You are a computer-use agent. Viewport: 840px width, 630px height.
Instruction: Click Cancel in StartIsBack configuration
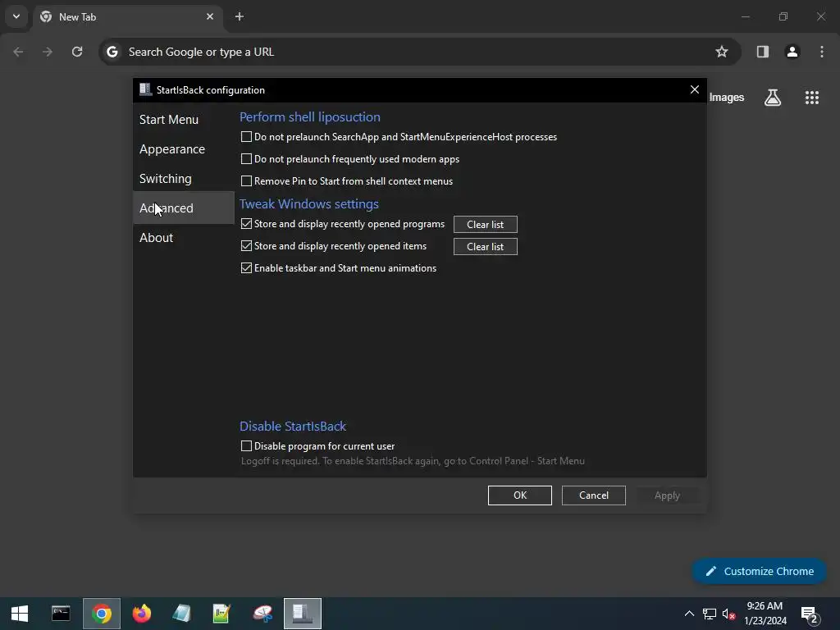(594, 495)
